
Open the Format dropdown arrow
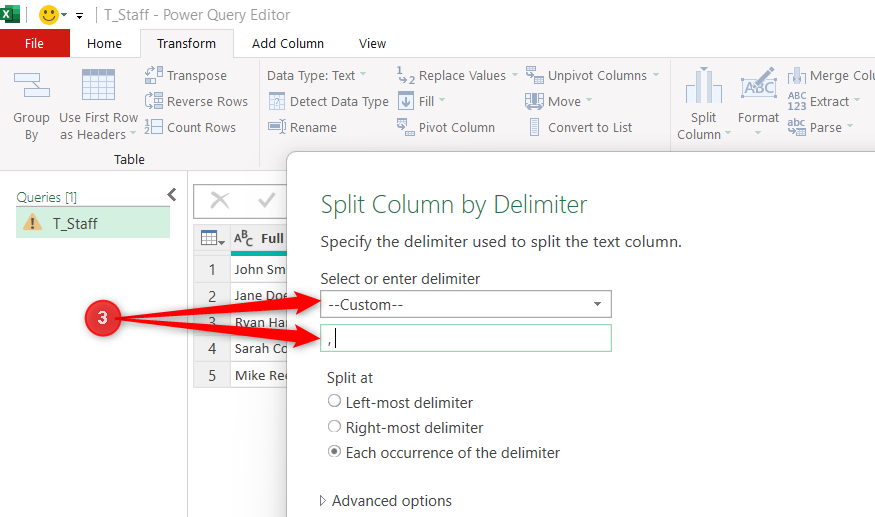tap(758, 133)
